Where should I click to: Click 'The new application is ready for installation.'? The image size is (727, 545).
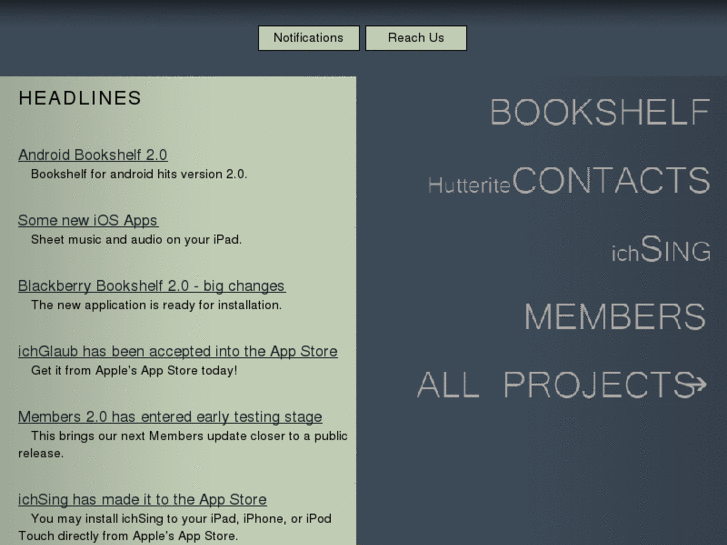tap(156, 305)
